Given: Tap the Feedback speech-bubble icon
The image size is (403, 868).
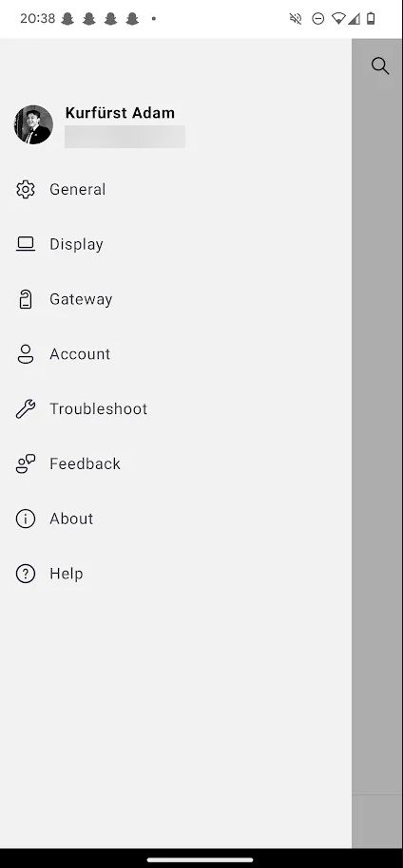Looking at the screenshot, I should 25,463.
